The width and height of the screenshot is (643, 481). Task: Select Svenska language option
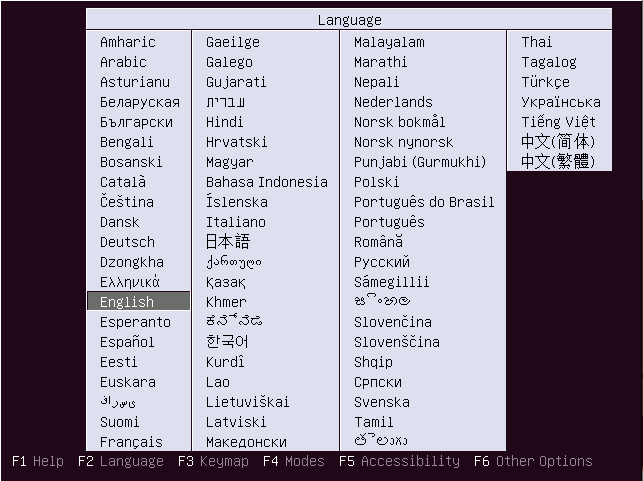click(x=382, y=402)
